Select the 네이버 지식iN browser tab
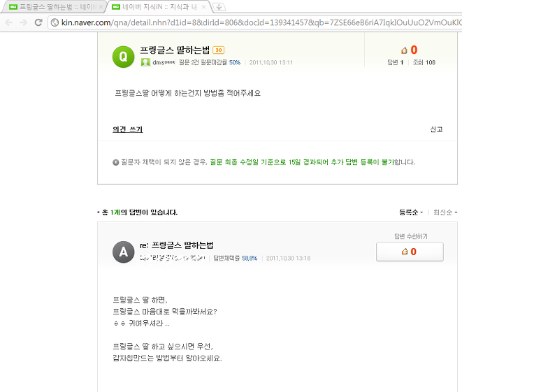The image size is (534, 392). [x=157, y=7]
